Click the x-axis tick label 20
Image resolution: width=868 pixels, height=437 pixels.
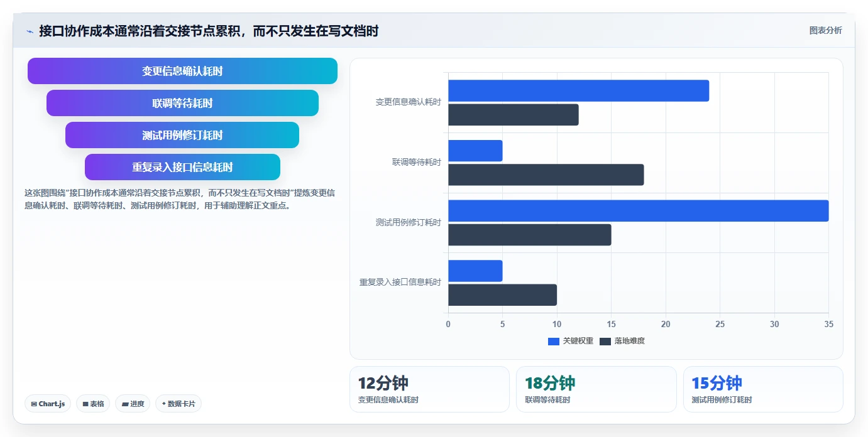(666, 324)
